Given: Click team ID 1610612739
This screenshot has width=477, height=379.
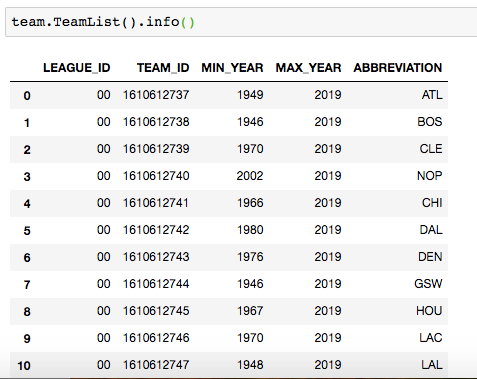Looking at the screenshot, I should 156,149.
